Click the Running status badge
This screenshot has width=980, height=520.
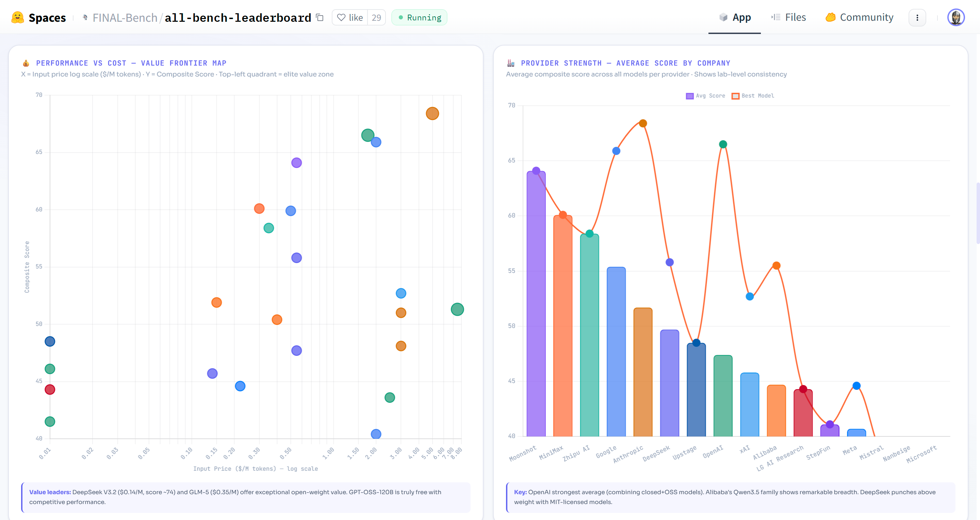[x=419, y=17]
